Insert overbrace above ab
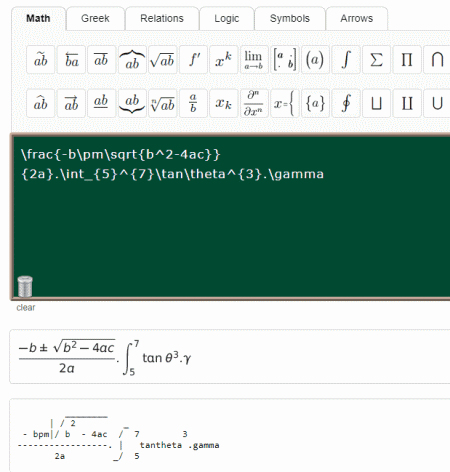The height and width of the screenshot is (472, 450). (x=132, y=60)
